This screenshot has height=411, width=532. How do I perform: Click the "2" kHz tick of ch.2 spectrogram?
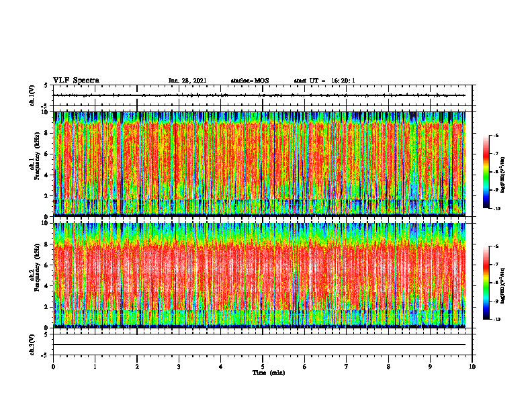pyautogui.click(x=47, y=307)
